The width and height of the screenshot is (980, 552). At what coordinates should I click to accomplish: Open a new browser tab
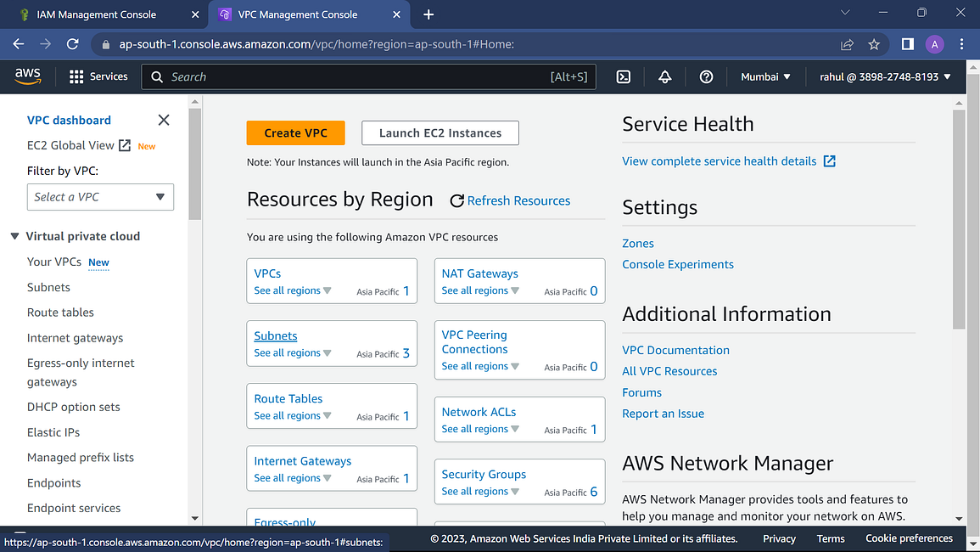(428, 14)
